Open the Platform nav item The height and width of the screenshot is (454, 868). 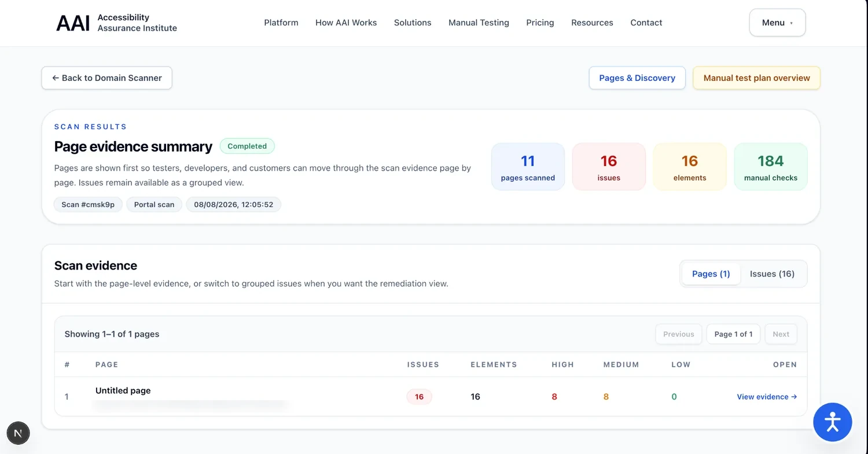(x=281, y=23)
